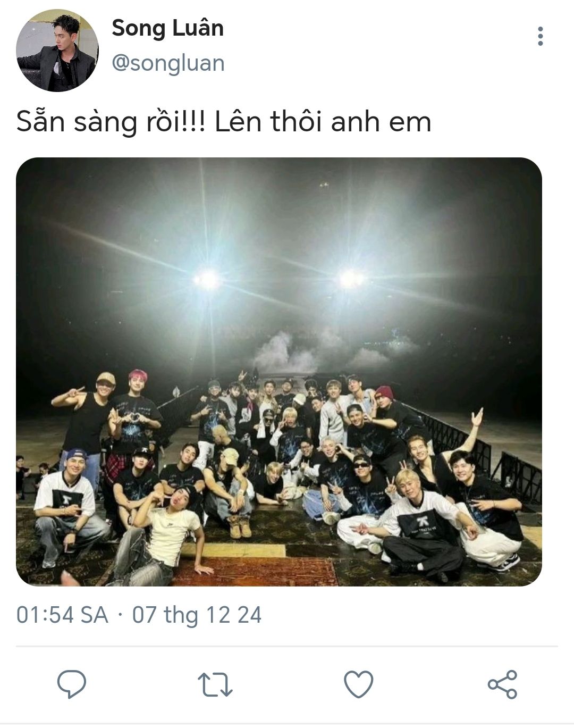Open the share icon options
Image resolution: width=574 pixels, height=728 pixels.
pyautogui.click(x=502, y=684)
